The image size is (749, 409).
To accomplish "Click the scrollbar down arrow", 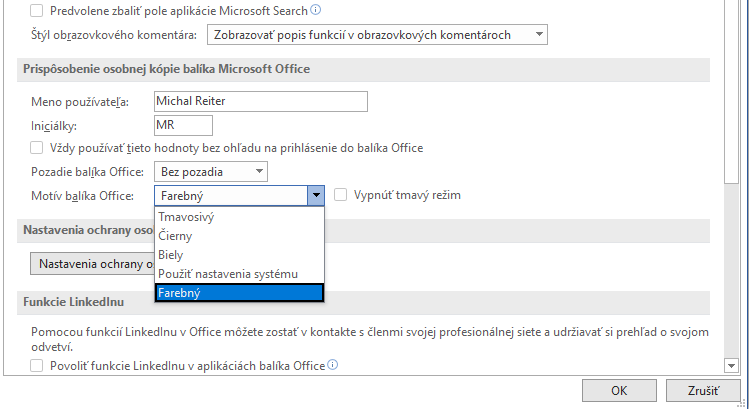I will [731, 366].
